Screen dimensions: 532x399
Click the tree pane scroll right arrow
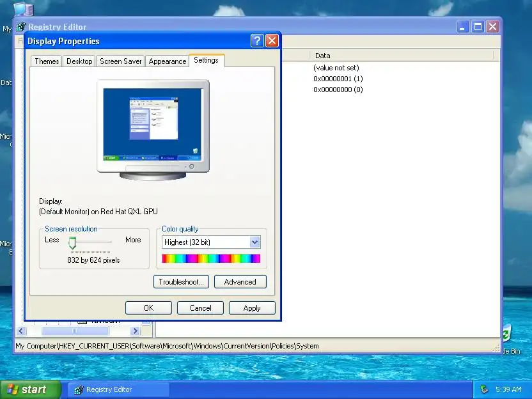tap(135, 331)
